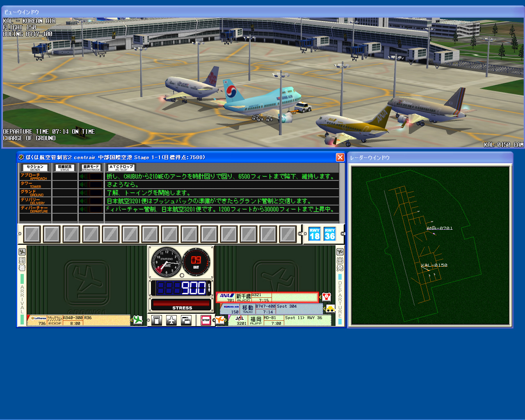Select the Lufthansa 736 Frankfurt flight strip
Viewport: 525px width, 420px height.
[79, 320]
